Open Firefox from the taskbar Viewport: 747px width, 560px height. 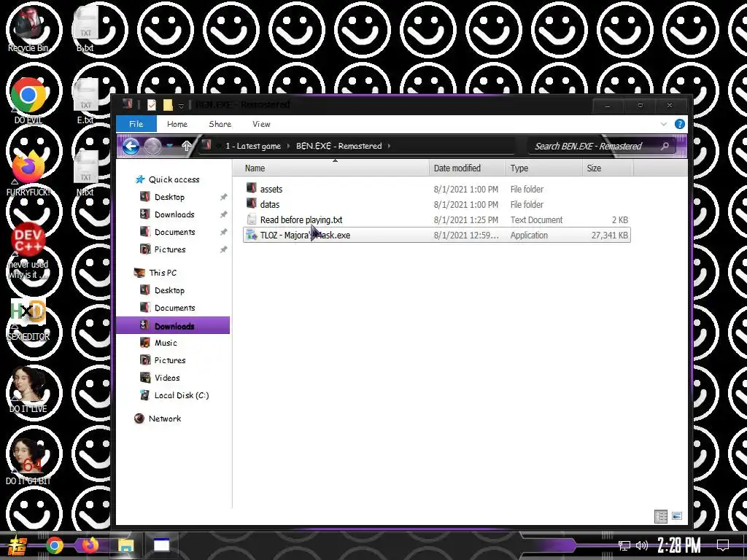90,545
